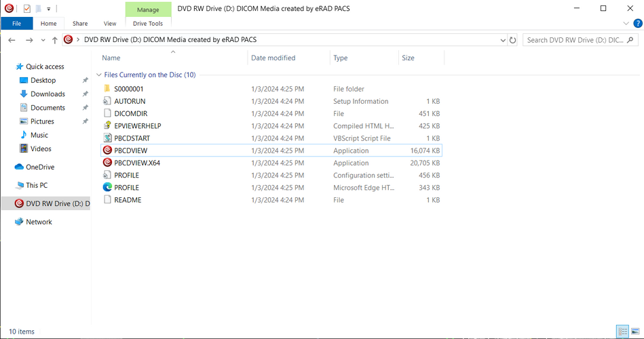644x339 pixels.
Task: Click the eRAD drive icon in address bar
Action: (x=68, y=39)
